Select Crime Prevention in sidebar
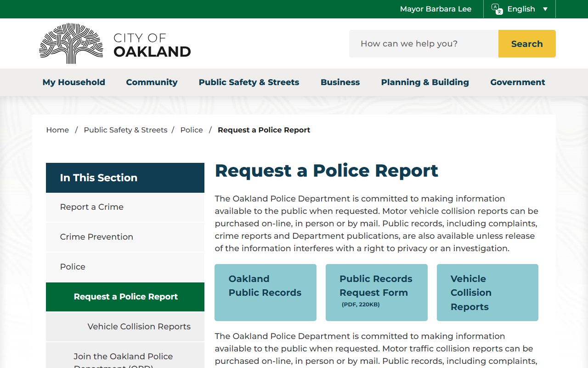This screenshot has width=588, height=368. [x=125, y=237]
